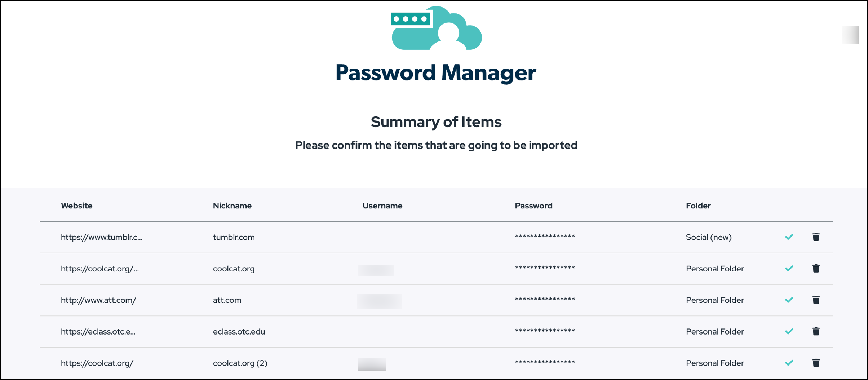The height and width of the screenshot is (380, 868).
Task: Delete the tumblr.com entry using its trash icon
Action: [816, 237]
